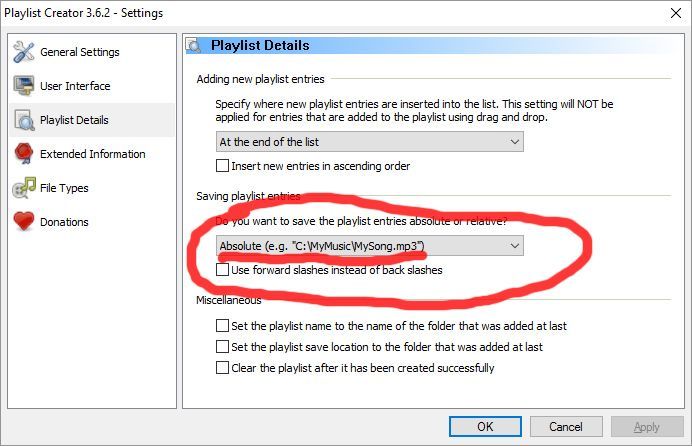Viewport: 692px width, 446px height.
Task: Switch to the File Types section
Action: (64, 188)
